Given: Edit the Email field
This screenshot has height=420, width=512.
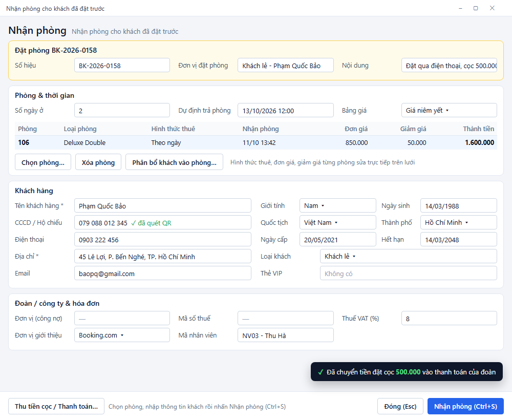Looking at the screenshot, I should coord(163,274).
